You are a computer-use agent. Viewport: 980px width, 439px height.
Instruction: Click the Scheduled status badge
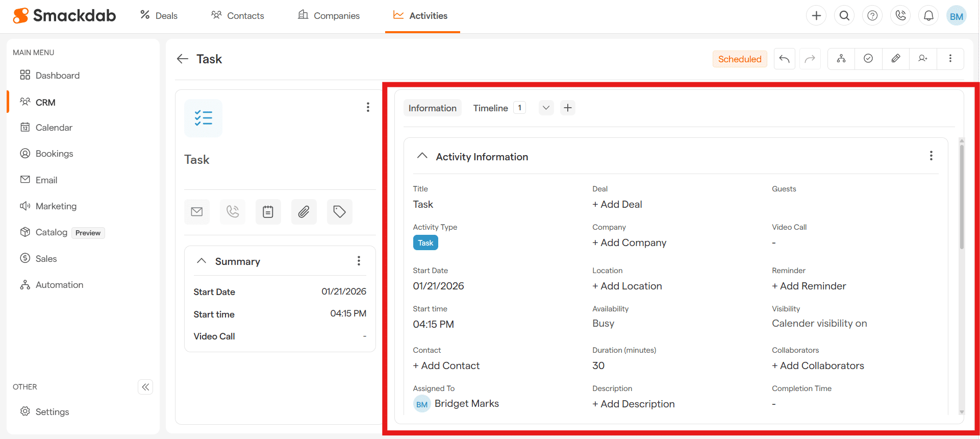[x=739, y=59]
